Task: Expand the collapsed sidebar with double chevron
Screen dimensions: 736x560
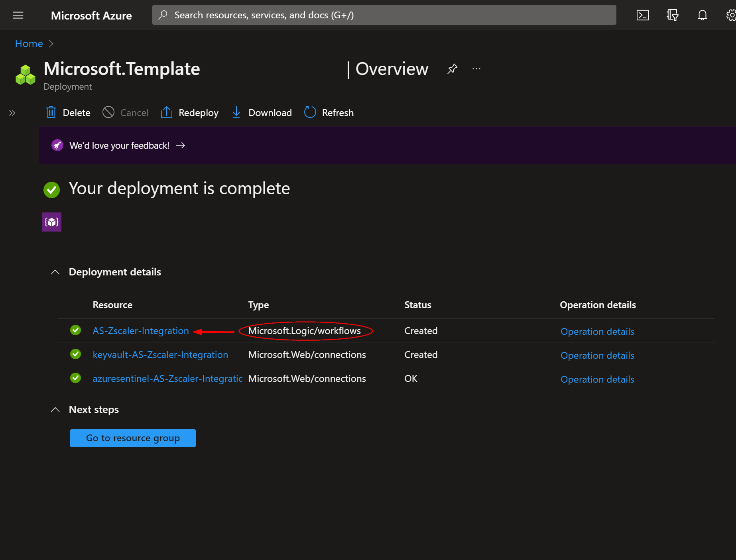Action: click(12, 113)
